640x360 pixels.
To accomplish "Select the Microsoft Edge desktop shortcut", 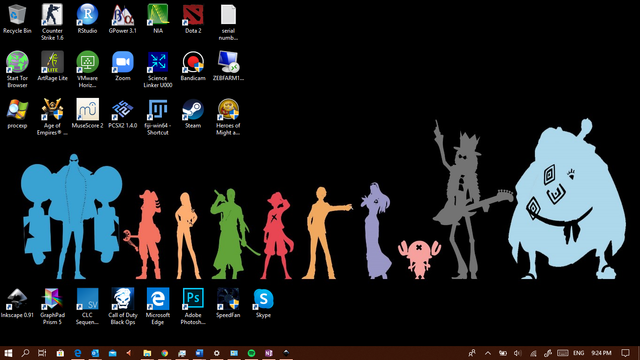I will [158, 307].
